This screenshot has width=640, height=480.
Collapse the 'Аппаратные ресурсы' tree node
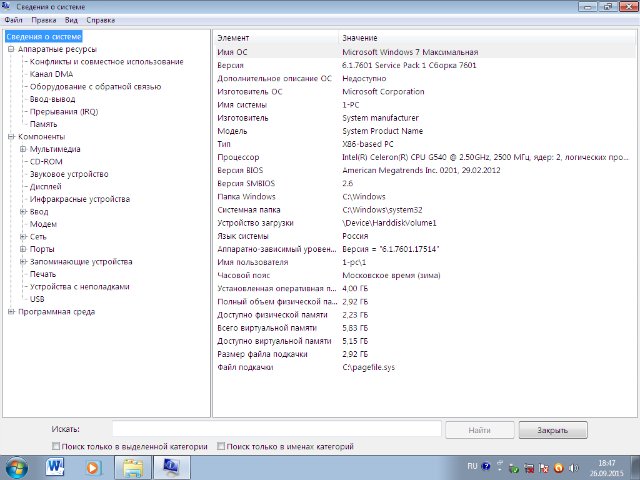11,49
